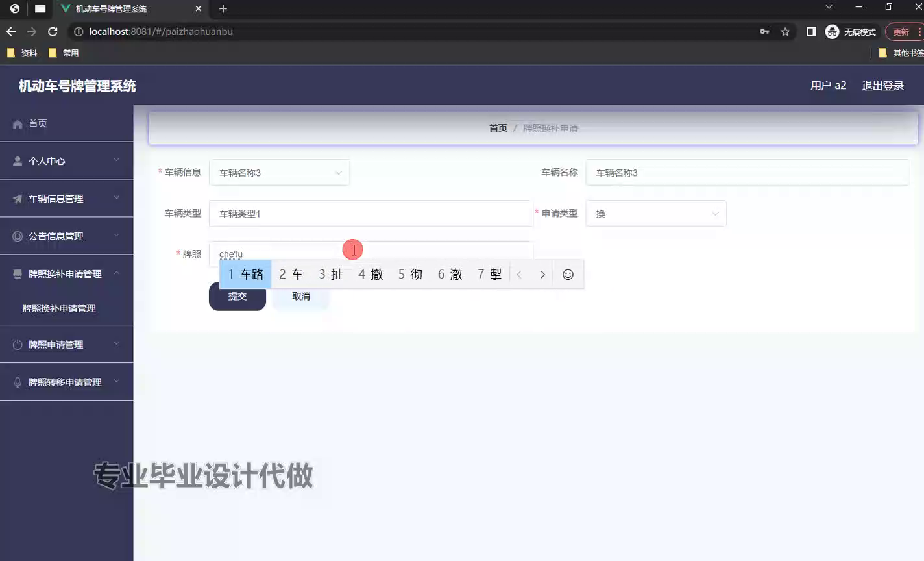The width and height of the screenshot is (924, 561).
Task: Click the 更新 browser update button
Action: (x=901, y=31)
